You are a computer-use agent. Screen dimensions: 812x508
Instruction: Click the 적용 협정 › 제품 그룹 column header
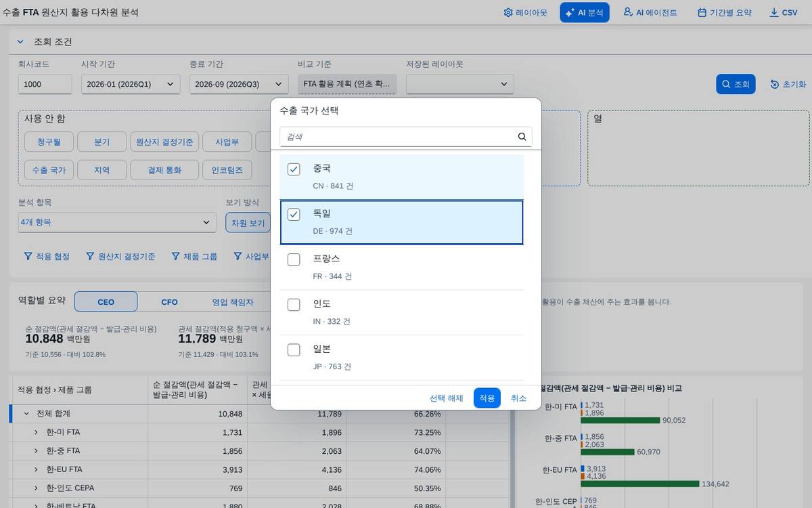coord(80,389)
